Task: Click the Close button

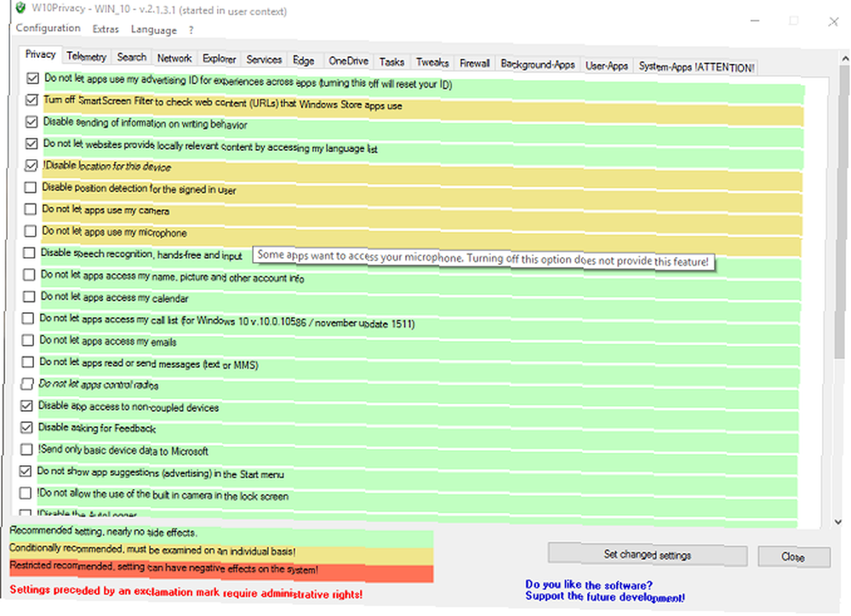Action: click(793, 556)
